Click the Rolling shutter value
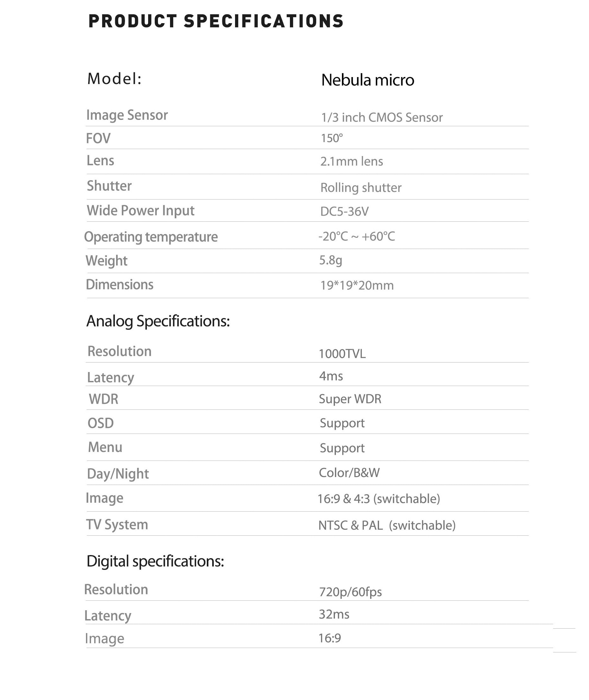Viewport: 589px width, 700px height. [x=361, y=187]
